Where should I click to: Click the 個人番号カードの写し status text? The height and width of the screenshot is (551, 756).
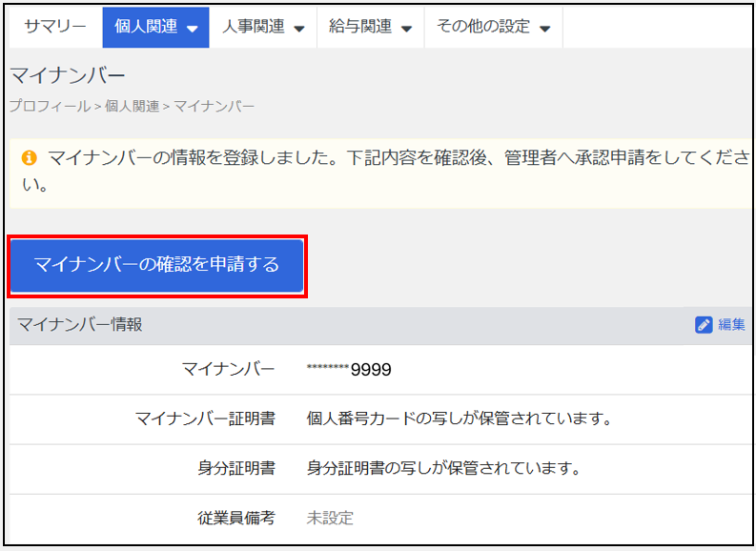(x=458, y=418)
